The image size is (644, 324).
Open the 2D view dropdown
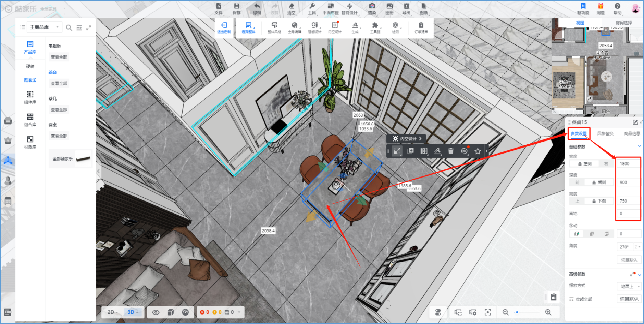(x=113, y=312)
